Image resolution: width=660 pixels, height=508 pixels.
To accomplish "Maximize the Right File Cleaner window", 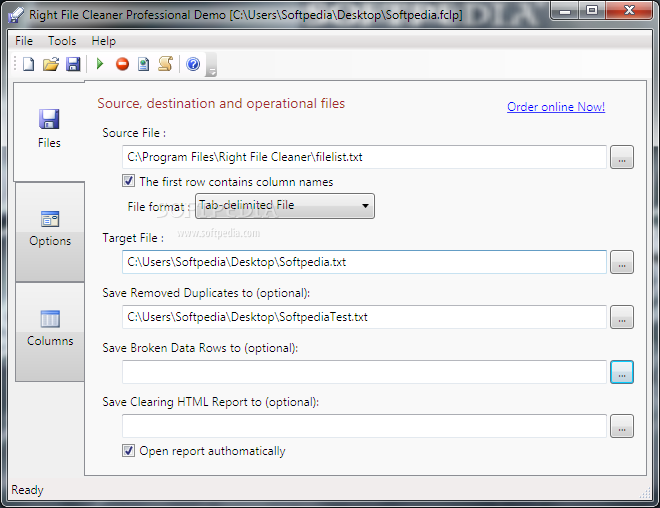I will [592, 11].
